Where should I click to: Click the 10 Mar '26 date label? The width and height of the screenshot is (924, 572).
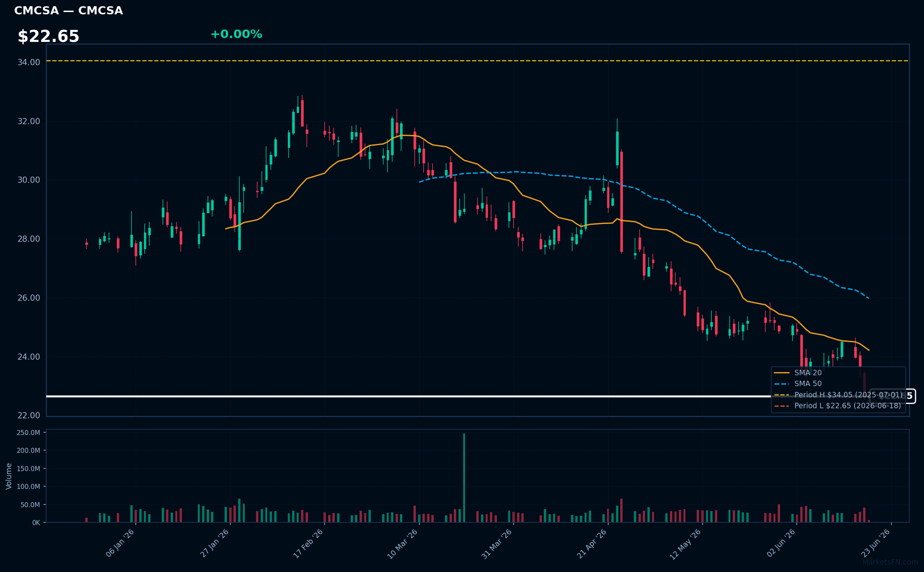(x=403, y=544)
